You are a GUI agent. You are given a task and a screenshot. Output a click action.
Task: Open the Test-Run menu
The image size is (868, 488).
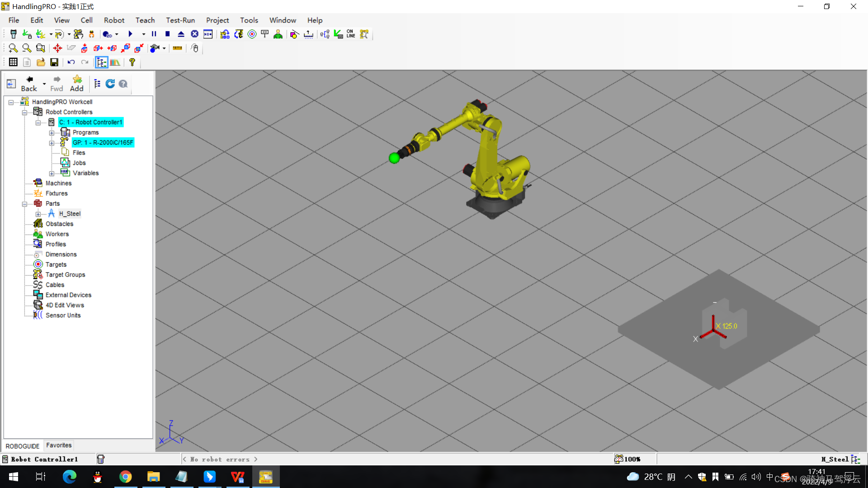(x=180, y=20)
